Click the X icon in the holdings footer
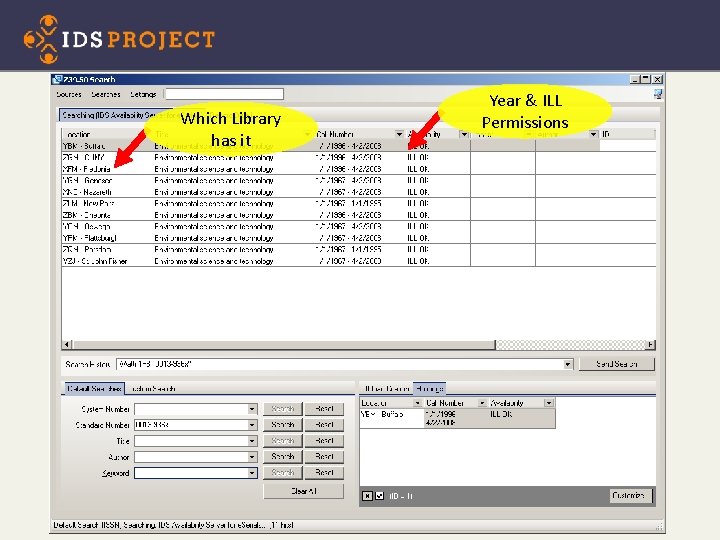The height and width of the screenshot is (540, 720). tap(367, 496)
